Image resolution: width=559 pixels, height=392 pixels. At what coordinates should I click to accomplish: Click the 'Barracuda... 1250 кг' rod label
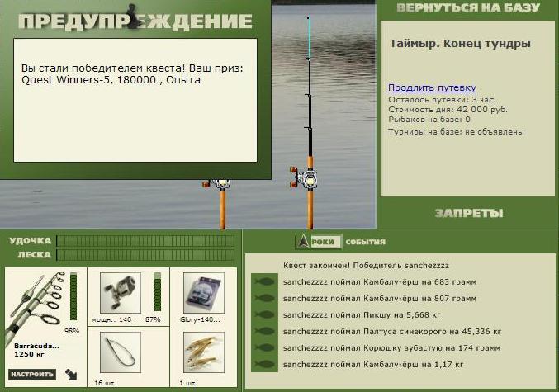(36, 350)
